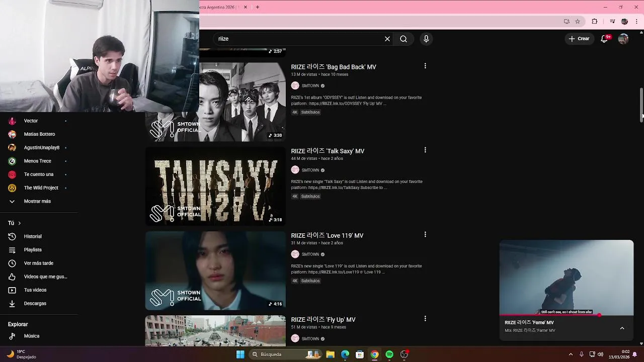This screenshot has height=362, width=644.
Task: Open Windows Start button
Action: [x=240, y=354]
